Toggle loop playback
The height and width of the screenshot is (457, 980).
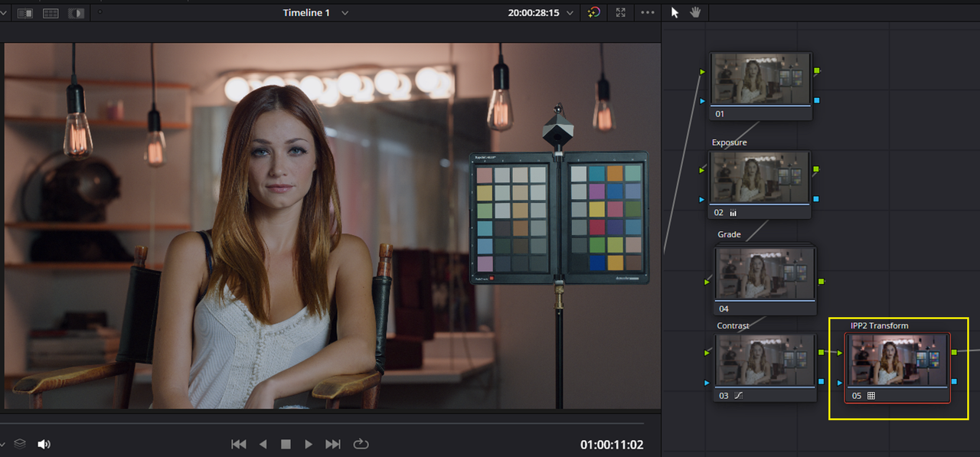point(361,444)
